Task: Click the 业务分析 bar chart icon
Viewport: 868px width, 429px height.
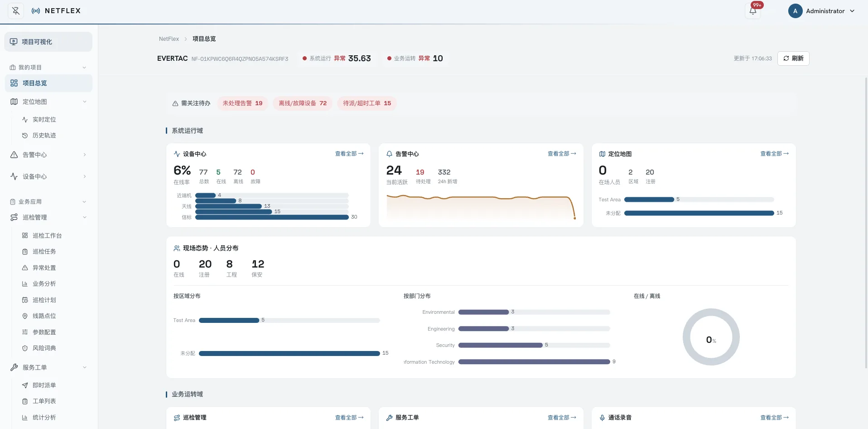Action: coord(25,284)
